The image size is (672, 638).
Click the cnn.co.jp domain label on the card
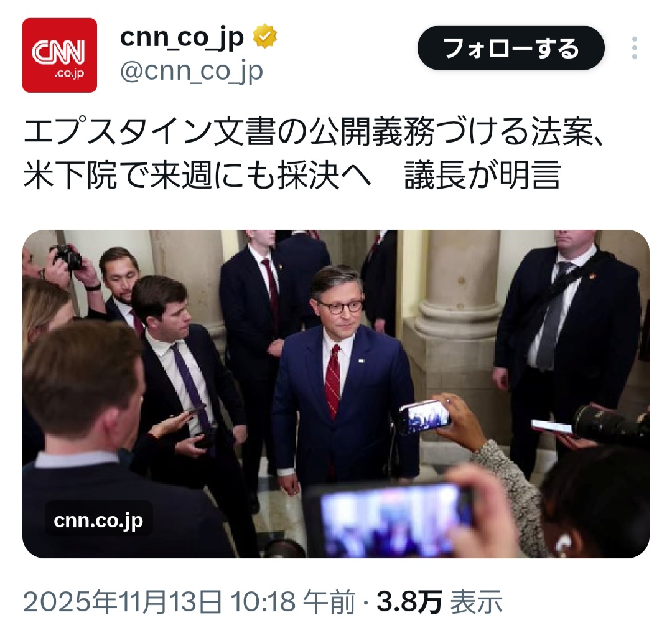tap(98, 520)
